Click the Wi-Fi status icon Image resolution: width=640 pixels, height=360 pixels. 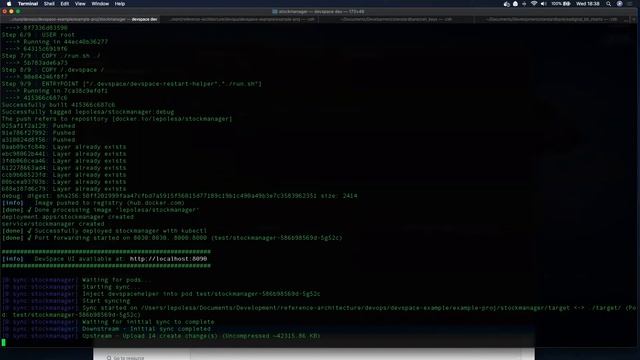[x=534, y=4]
